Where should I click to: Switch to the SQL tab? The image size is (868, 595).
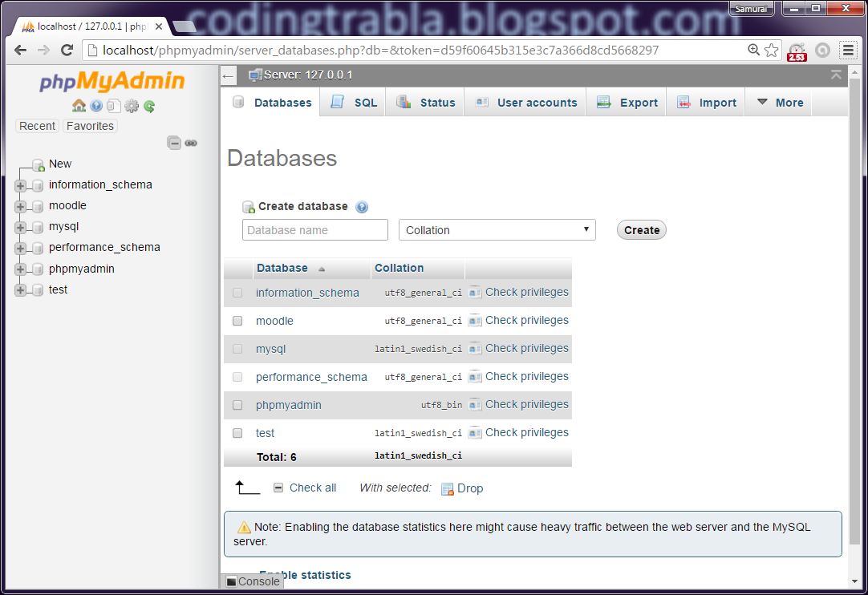[353, 103]
